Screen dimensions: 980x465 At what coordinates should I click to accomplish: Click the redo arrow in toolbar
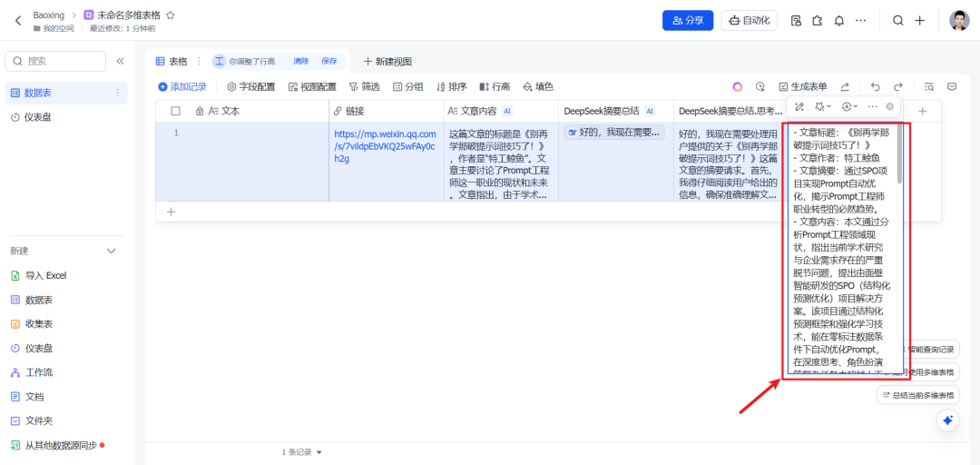[897, 86]
